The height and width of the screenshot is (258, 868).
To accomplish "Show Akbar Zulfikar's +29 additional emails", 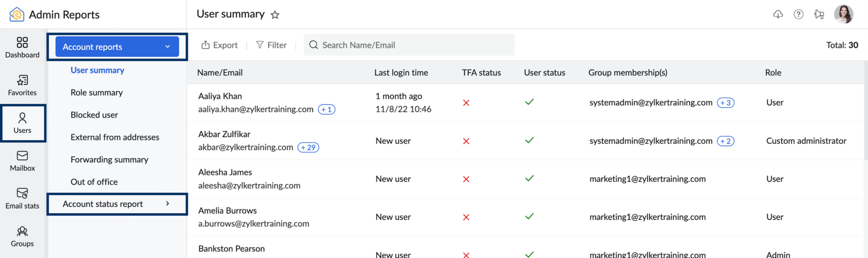I will tap(308, 148).
